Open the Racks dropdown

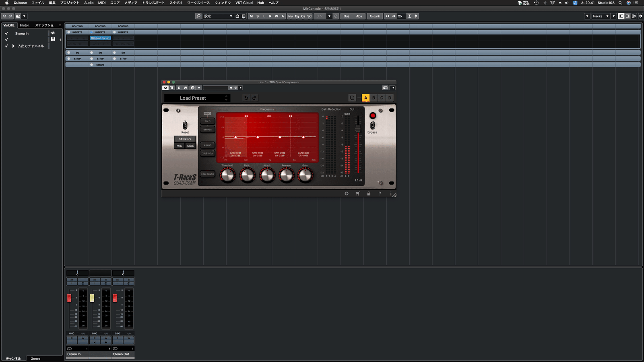coord(601,16)
